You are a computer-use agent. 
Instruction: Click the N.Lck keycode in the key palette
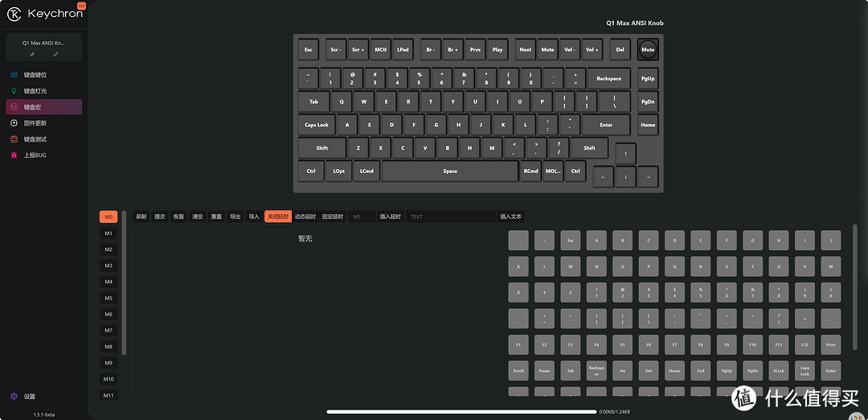pos(779,371)
